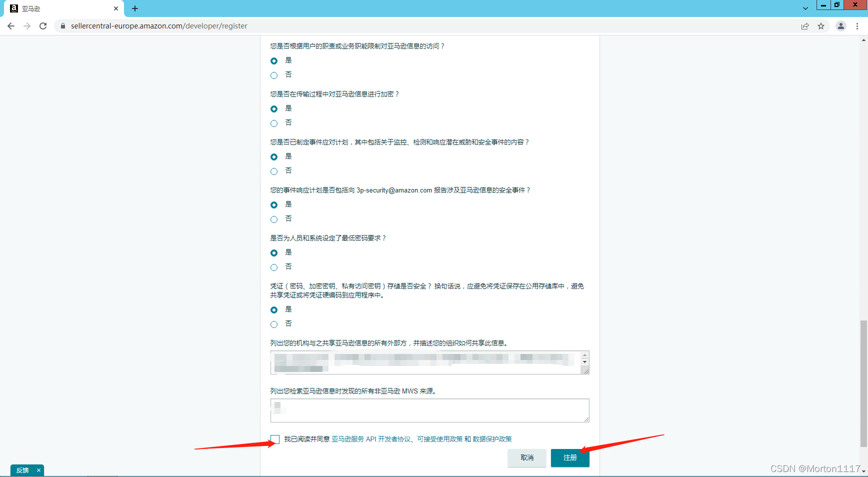The width and height of the screenshot is (868, 477).
Task: Click the up arrow in external parties textarea
Action: pos(585,355)
